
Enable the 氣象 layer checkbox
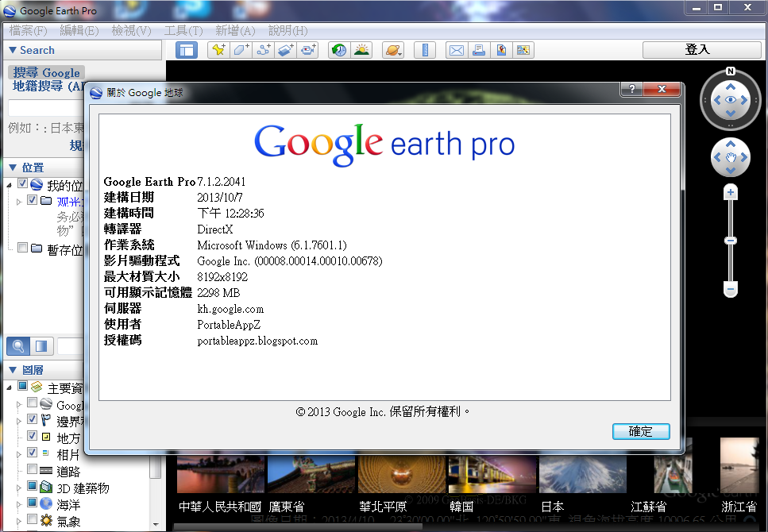click(33, 519)
